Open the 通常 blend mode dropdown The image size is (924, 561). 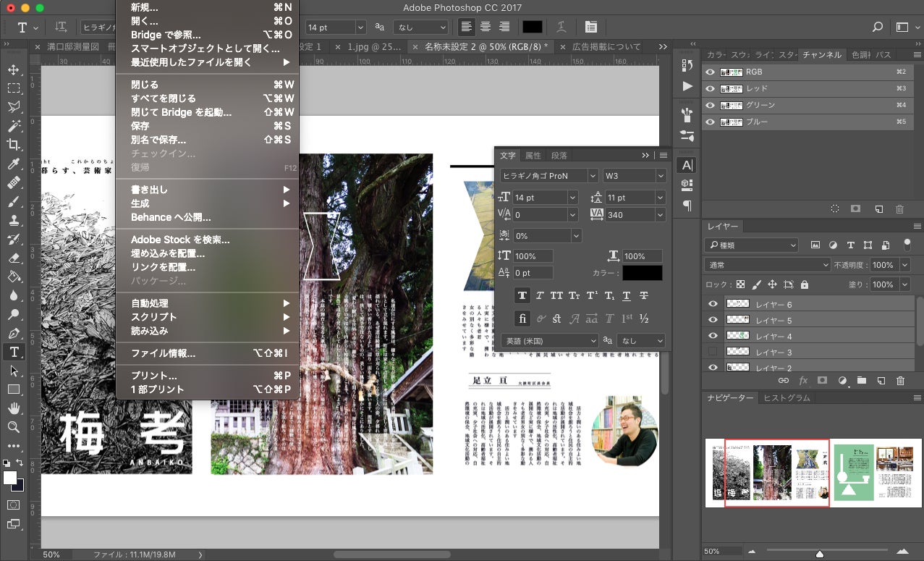[767, 266]
